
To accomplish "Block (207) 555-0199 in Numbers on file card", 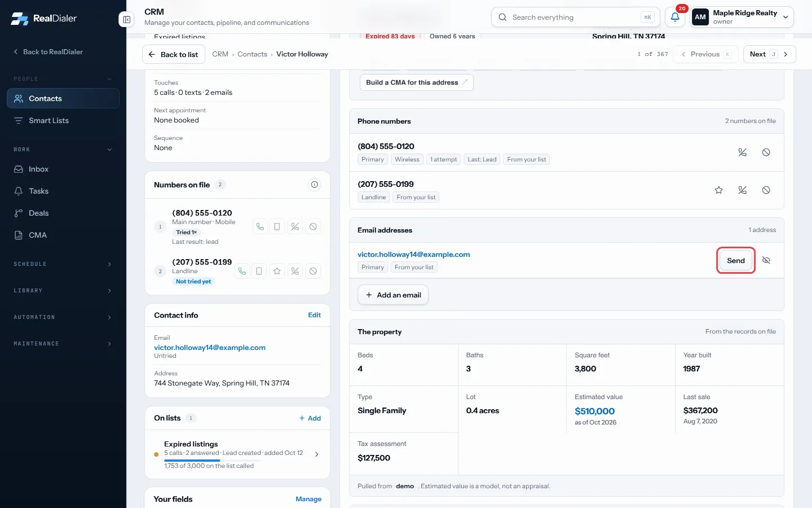I will point(313,271).
